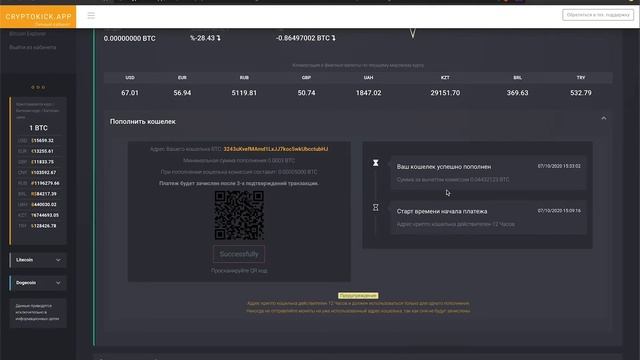Click the Пополнить кошелек heading
Image resolution: width=640 pixels, height=360 pixels.
143,122
